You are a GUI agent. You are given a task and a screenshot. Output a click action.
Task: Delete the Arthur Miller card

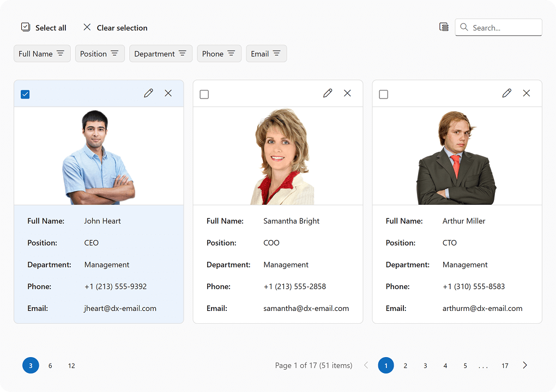coord(527,93)
